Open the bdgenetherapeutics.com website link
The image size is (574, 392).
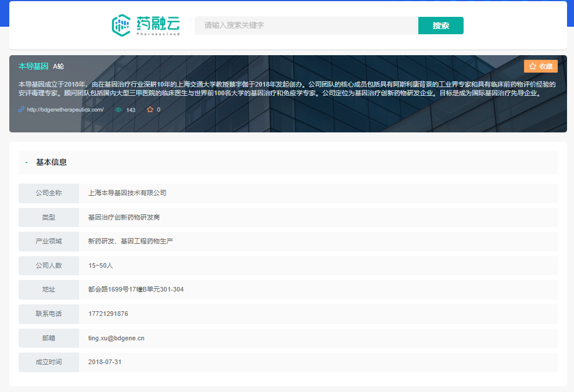[65, 110]
